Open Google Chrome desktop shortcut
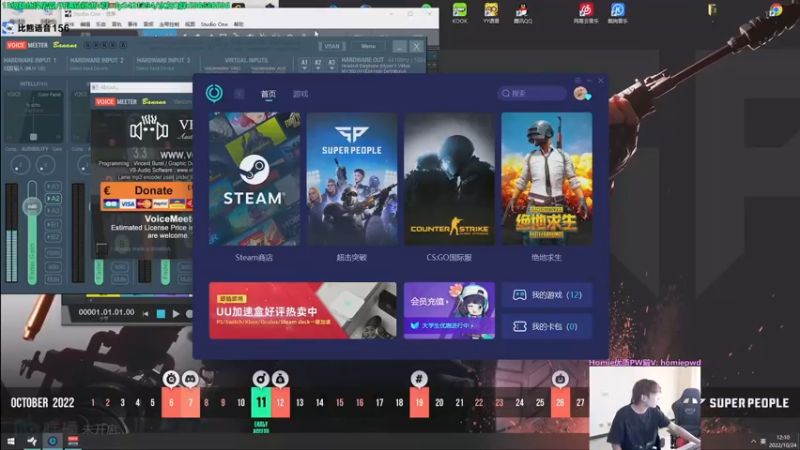This screenshot has height=450, width=800. [776, 10]
